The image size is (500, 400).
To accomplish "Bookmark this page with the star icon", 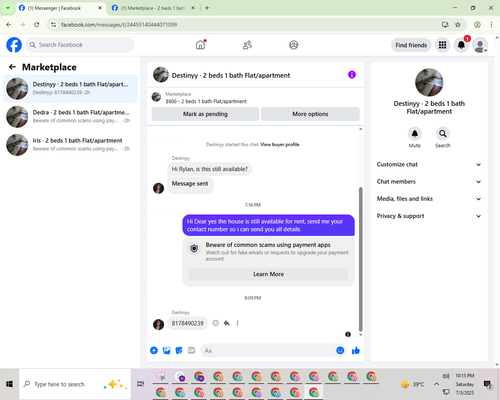I will click(x=458, y=24).
